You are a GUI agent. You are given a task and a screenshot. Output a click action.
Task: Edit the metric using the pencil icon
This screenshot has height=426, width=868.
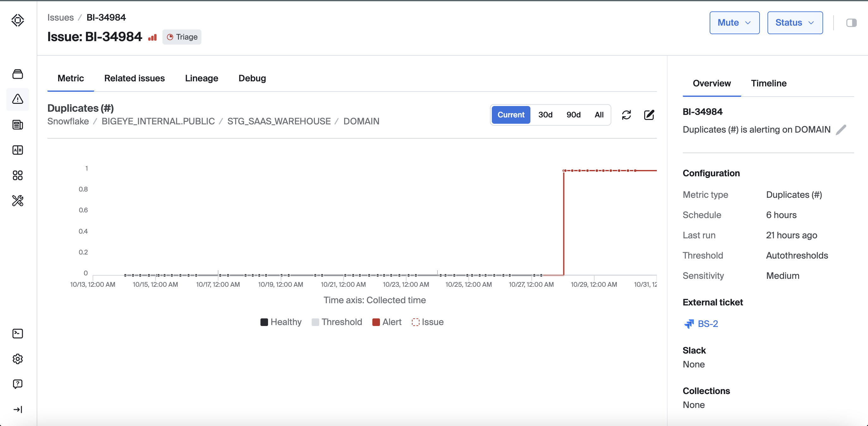pyautogui.click(x=649, y=115)
